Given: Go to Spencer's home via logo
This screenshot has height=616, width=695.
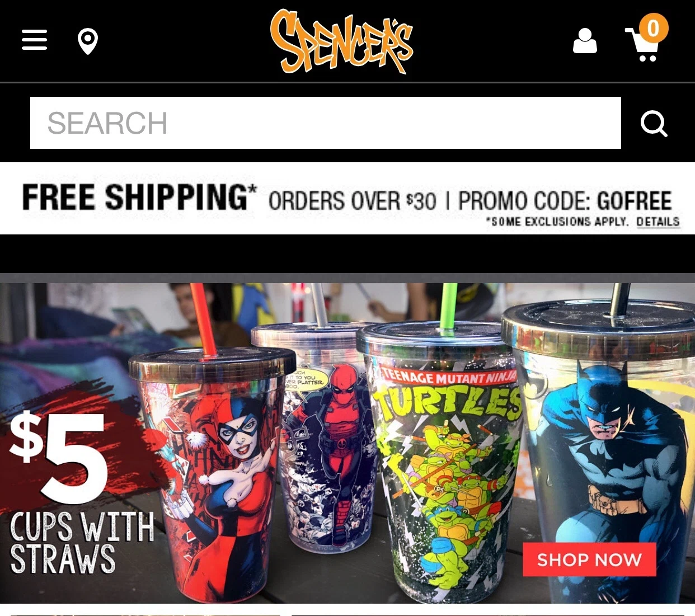Looking at the screenshot, I should tap(341, 41).
